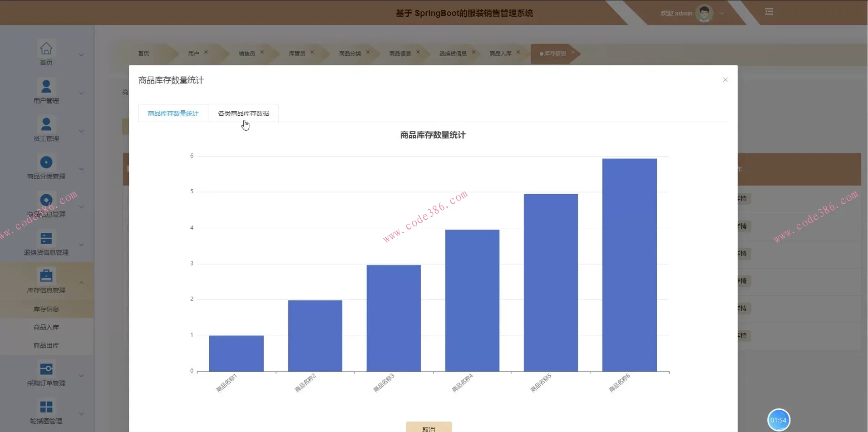
Task: Click the product category management icon
Action: pos(46,162)
